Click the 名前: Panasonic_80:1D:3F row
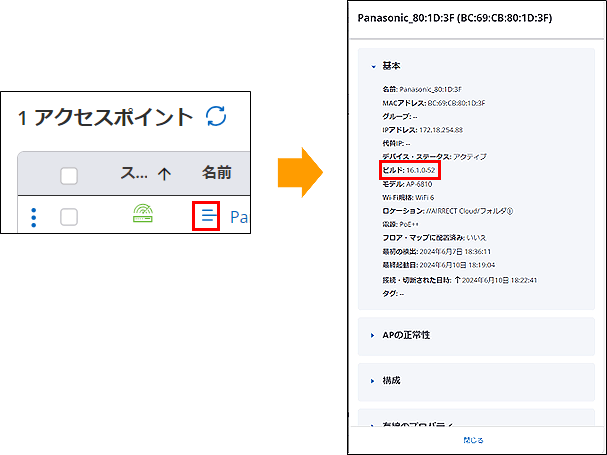The width and height of the screenshot is (607, 455). pos(422,89)
